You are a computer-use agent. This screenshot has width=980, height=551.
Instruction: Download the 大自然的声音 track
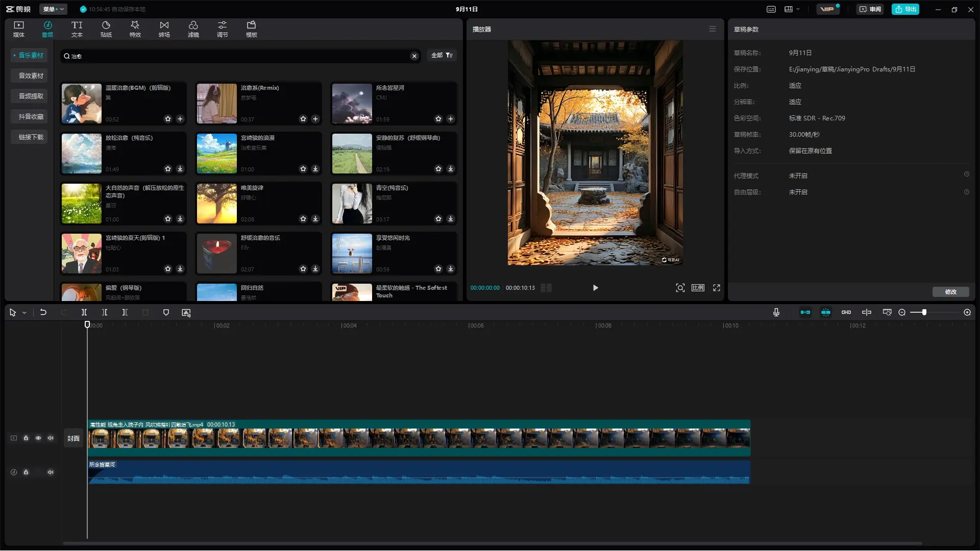click(180, 219)
